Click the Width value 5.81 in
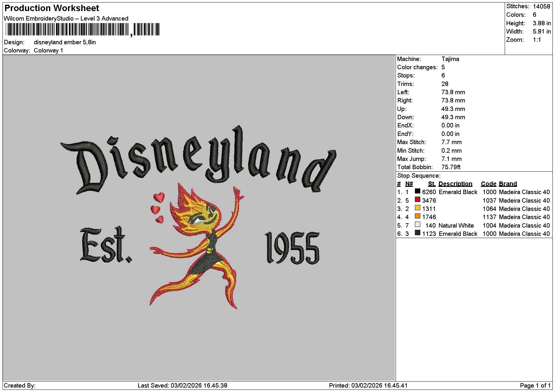Viewport: 555px width, 392px height. point(542,31)
